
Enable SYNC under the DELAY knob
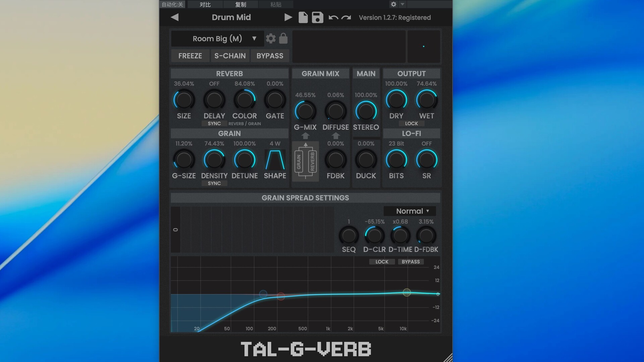coord(214,124)
